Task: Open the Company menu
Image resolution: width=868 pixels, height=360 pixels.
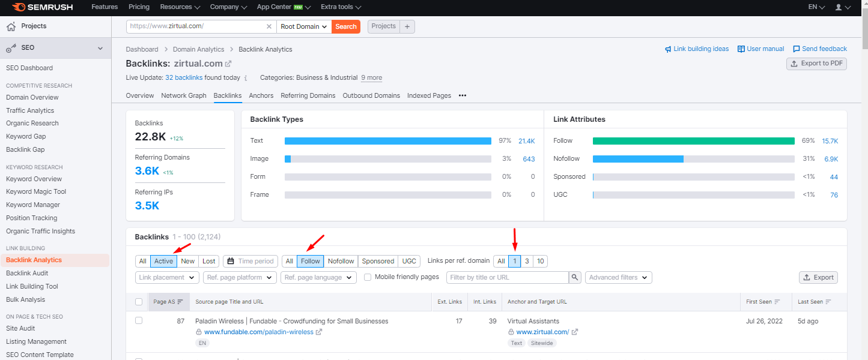Action: pyautogui.click(x=228, y=7)
